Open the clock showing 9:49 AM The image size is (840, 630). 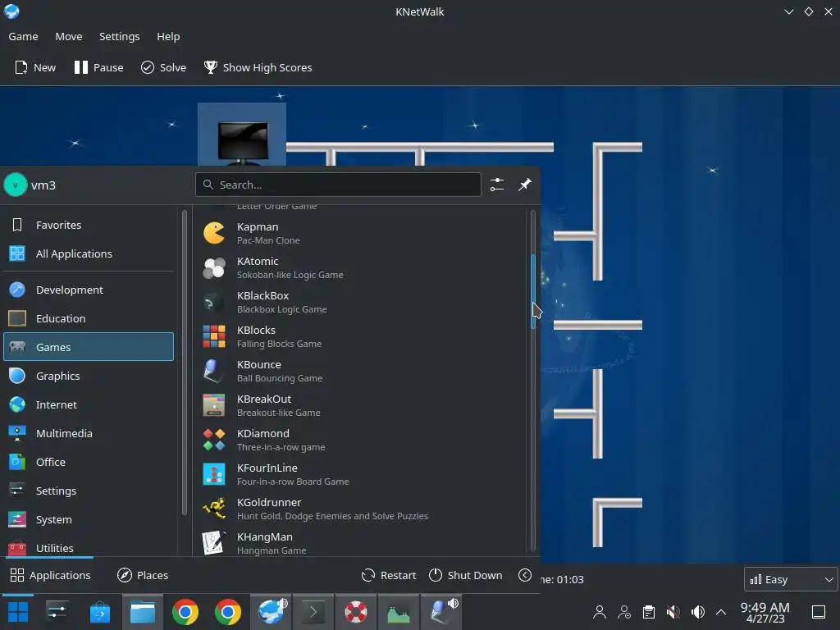(765, 612)
